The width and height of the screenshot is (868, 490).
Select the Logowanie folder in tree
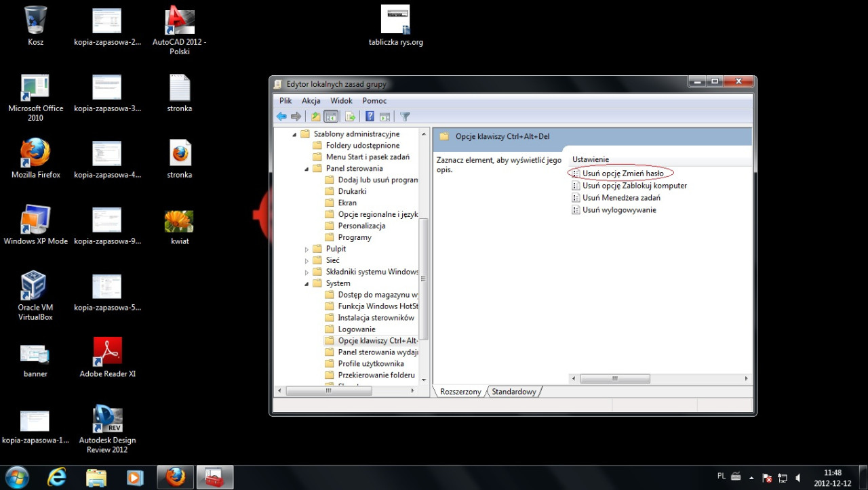[356, 329]
